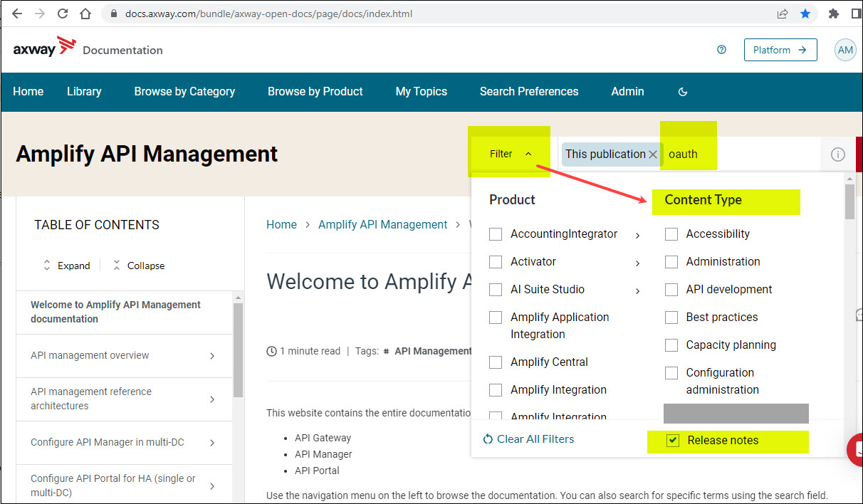
Task: Uncheck the Release notes checkbox
Action: click(672, 441)
